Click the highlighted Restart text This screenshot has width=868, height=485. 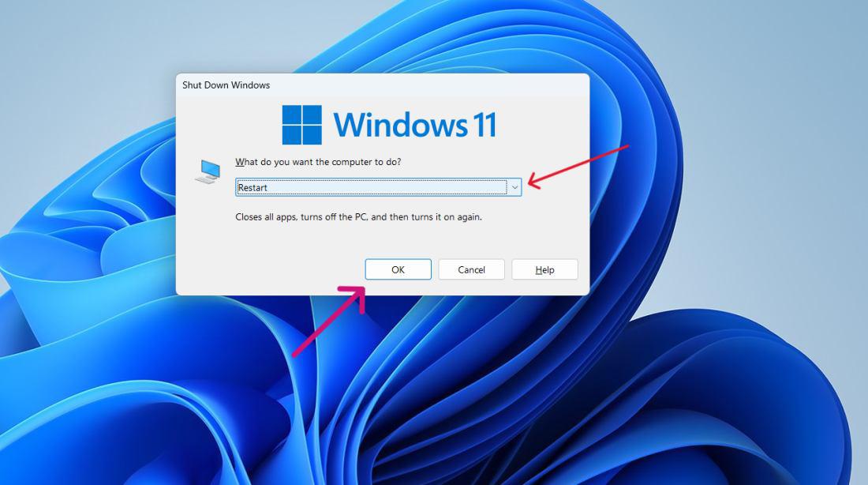(x=253, y=188)
